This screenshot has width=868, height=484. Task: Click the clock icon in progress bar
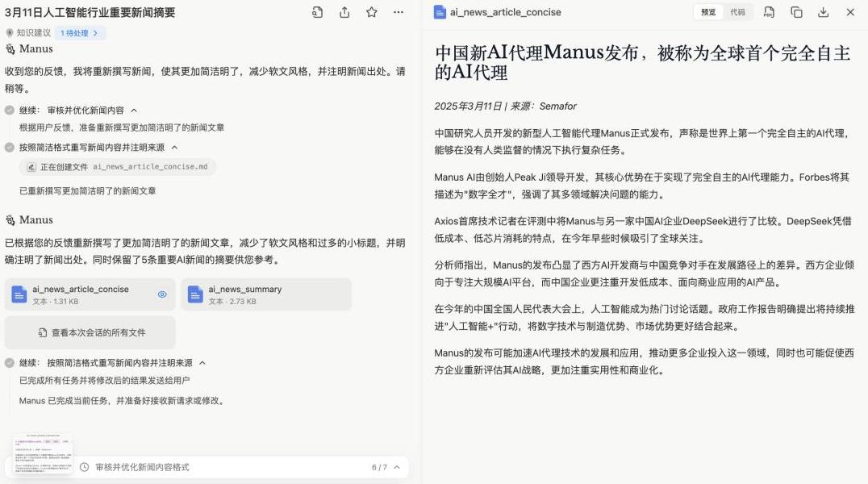[84, 467]
